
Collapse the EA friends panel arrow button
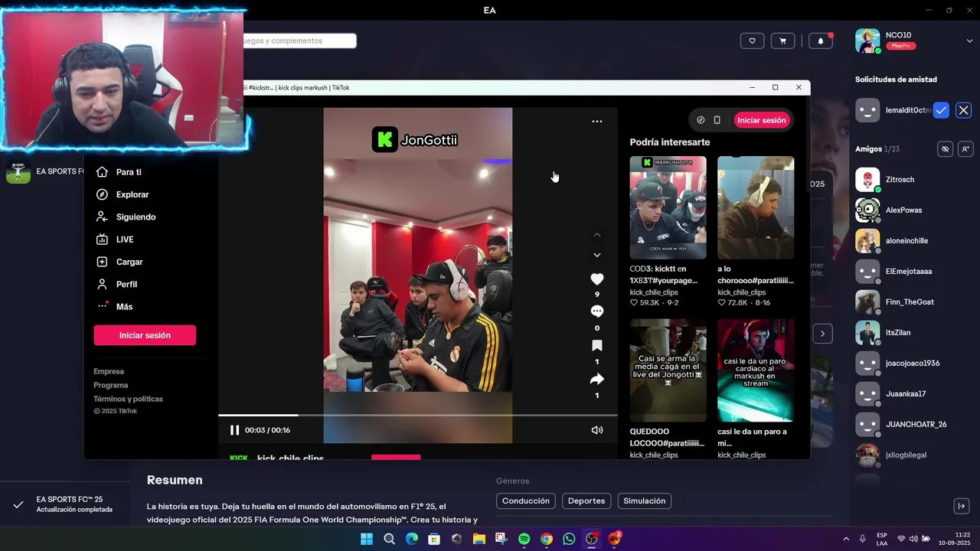click(x=962, y=506)
